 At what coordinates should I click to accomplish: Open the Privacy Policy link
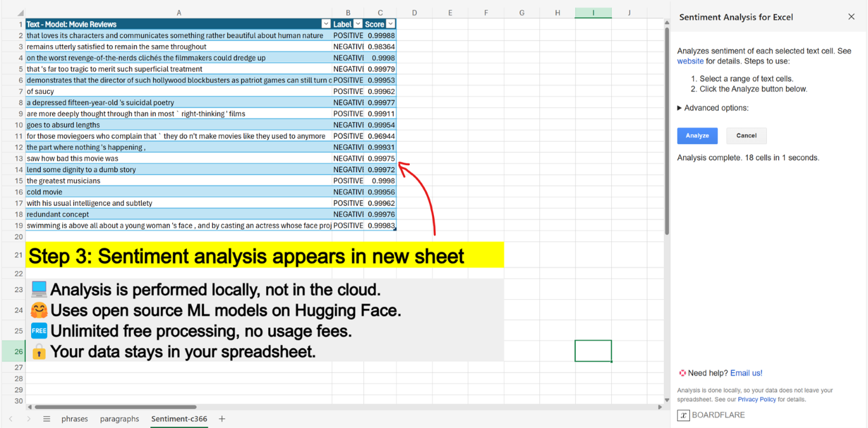pyautogui.click(x=757, y=399)
